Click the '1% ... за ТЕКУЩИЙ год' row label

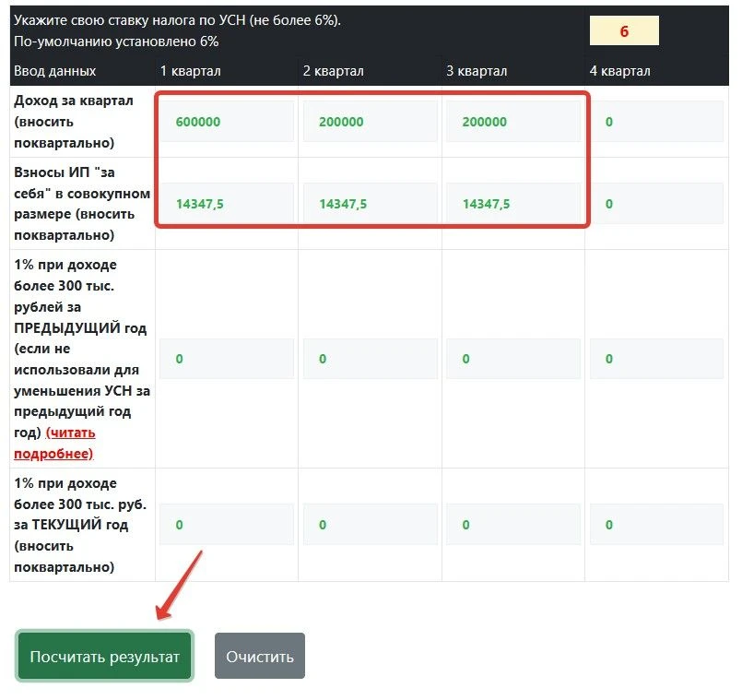point(80,525)
